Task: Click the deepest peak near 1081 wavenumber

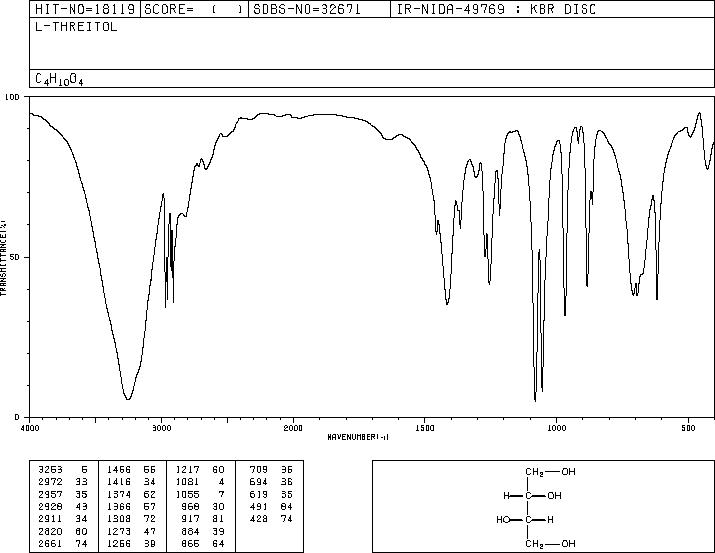Action: click(x=535, y=400)
